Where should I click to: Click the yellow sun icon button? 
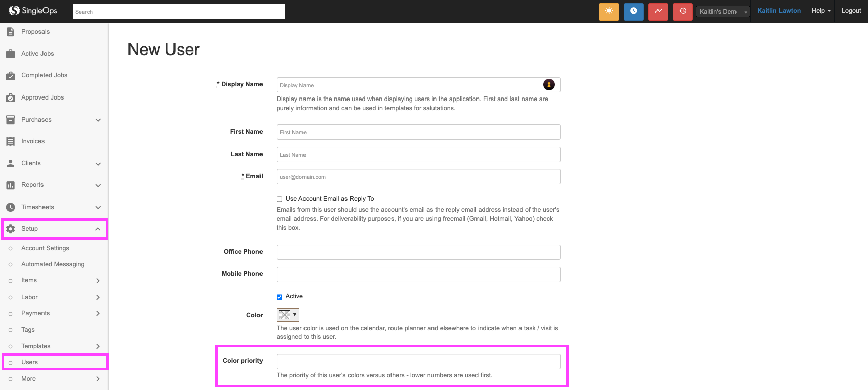[x=609, y=11]
